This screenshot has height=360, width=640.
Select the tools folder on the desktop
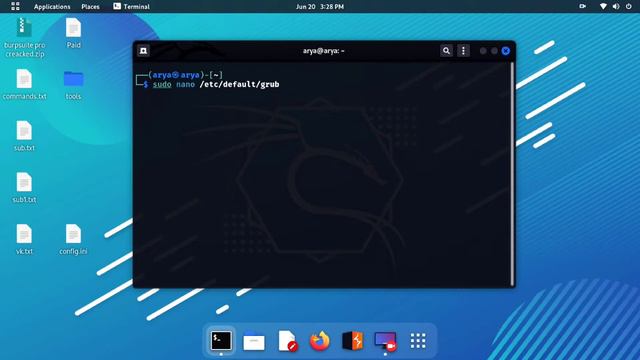(73, 85)
